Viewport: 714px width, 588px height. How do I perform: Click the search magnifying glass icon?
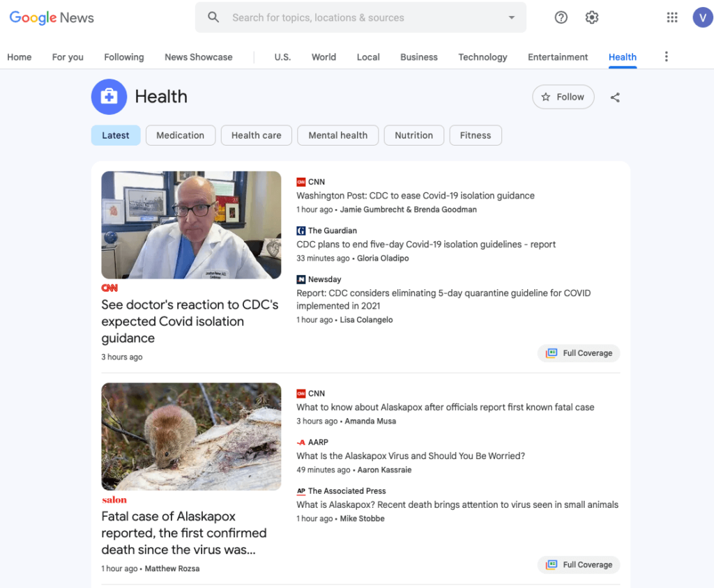point(214,17)
